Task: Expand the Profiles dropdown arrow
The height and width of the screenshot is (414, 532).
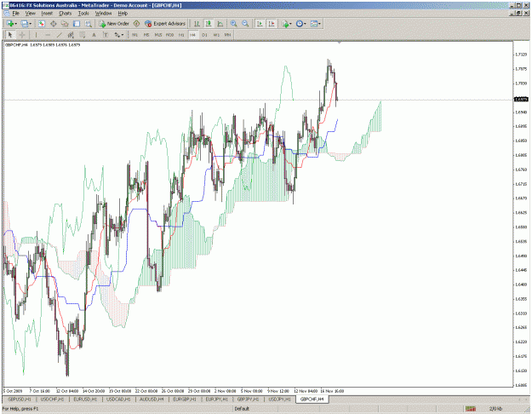Action: [30, 24]
